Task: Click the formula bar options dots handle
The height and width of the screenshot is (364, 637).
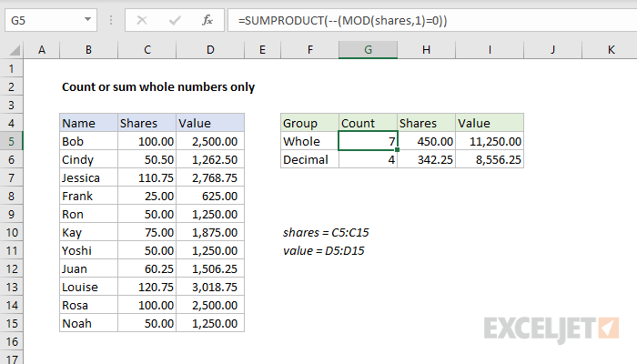Action: tap(111, 20)
